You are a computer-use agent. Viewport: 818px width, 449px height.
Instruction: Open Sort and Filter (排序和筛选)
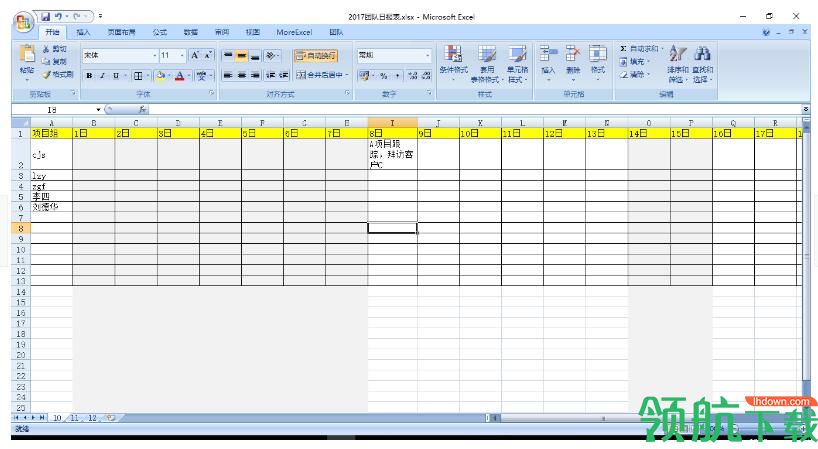[x=678, y=64]
